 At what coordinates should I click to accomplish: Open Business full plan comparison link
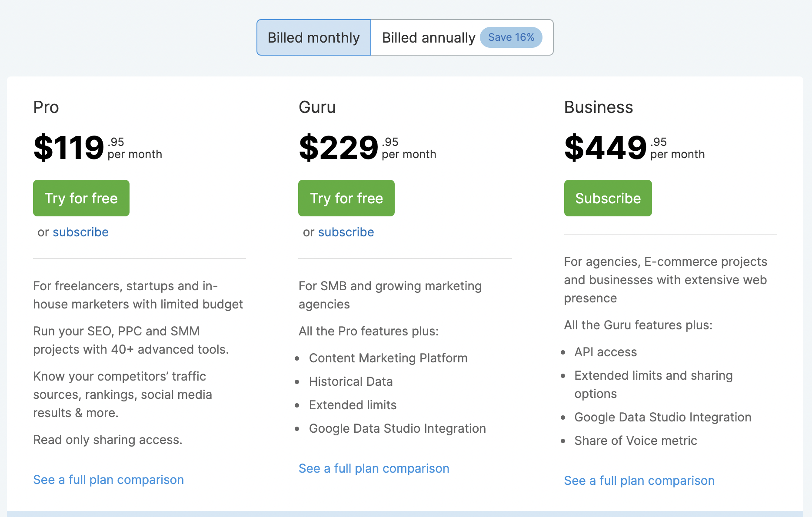(639, 481)
